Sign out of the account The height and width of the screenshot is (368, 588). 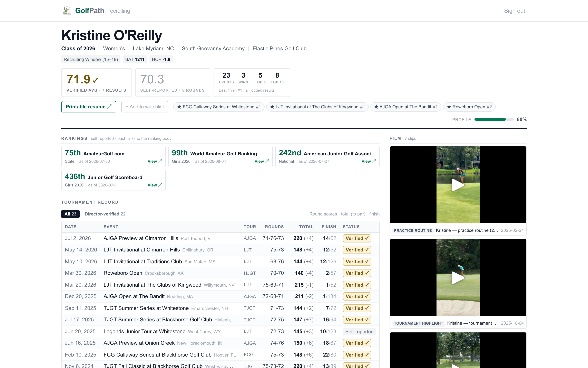[514, 11]
